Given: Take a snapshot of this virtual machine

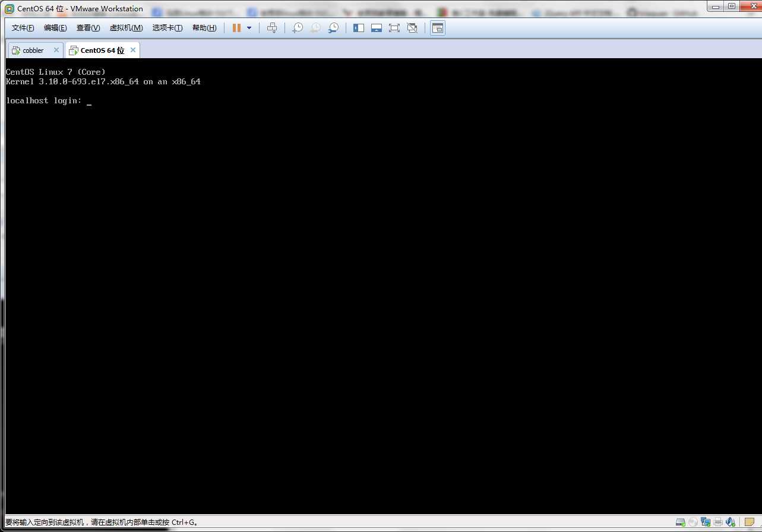Looking at the screenshot, I should [x=298, y=28].
